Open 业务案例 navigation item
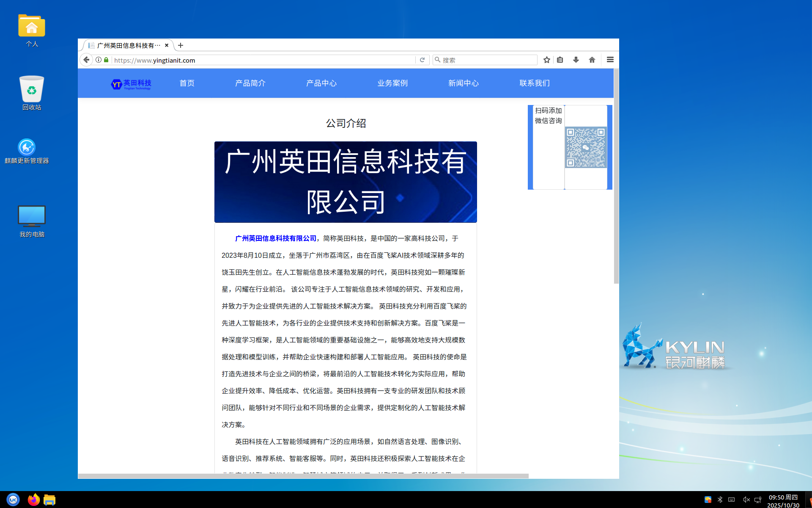This screenshot has height=508, width=812. pyautogui.click(x=392, y=83)
